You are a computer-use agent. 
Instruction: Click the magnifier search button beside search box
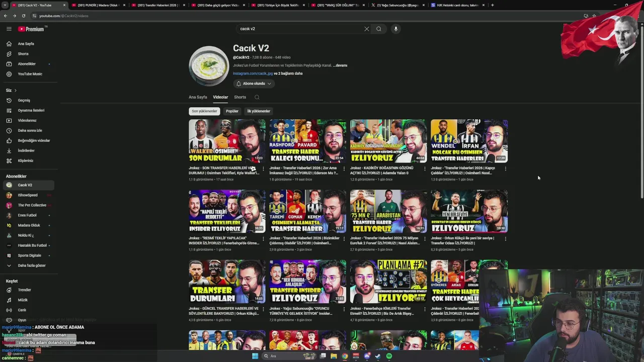coord(379,29)
